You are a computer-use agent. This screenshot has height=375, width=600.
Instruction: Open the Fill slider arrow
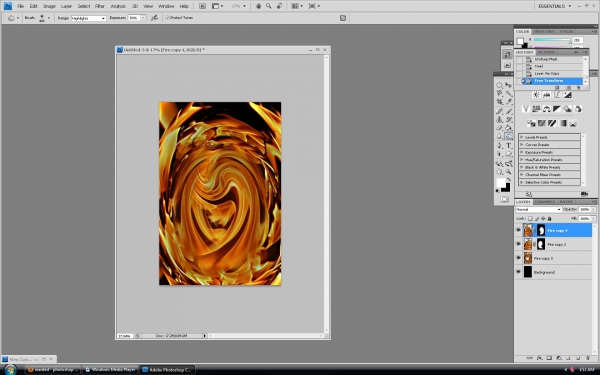click(593, 218)
